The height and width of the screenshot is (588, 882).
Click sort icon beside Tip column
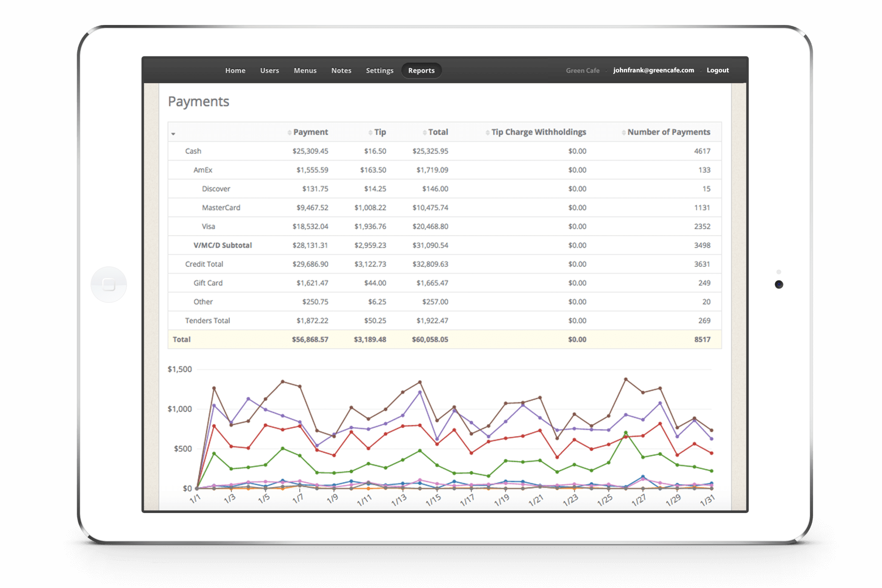(370, 133)
